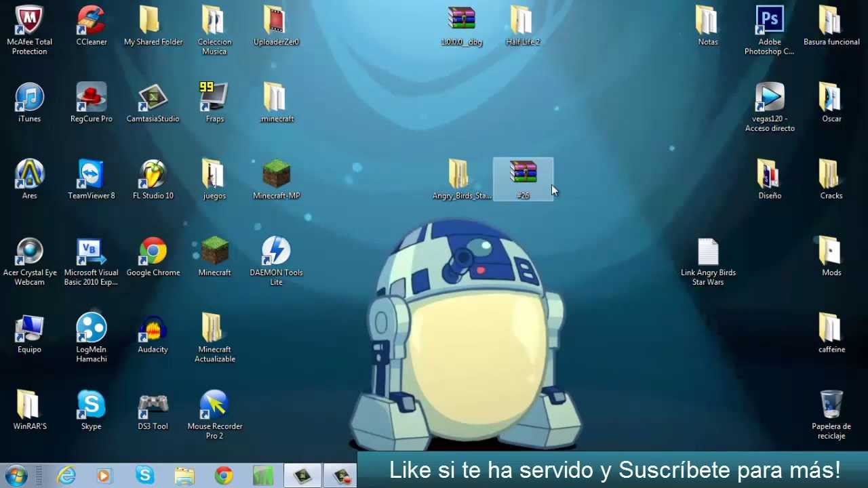Switch to Camtasia taskbar button with red dot
Viewport: 868px width, 488px height.
coord(342,476)
